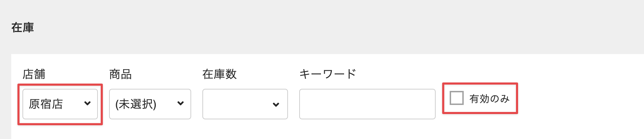Click the 店舗 field label
Image resolution: width=644 pixels, height=139 pixels.
(34, 74)
